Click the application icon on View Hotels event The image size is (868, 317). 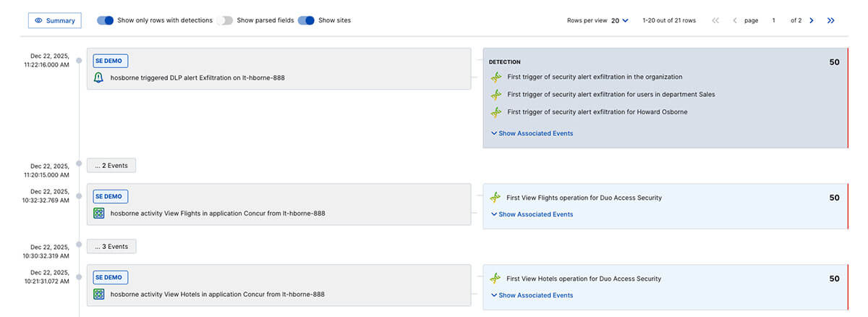[x=98, y=294]
